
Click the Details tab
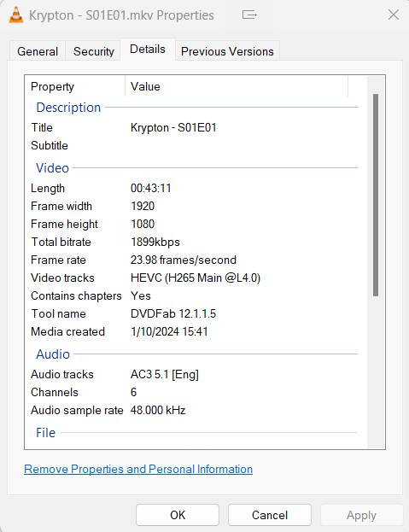(x=148, y=50)
